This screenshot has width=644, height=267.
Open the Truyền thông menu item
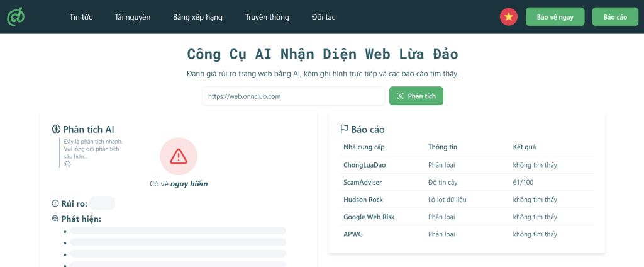tap(267, 17)
